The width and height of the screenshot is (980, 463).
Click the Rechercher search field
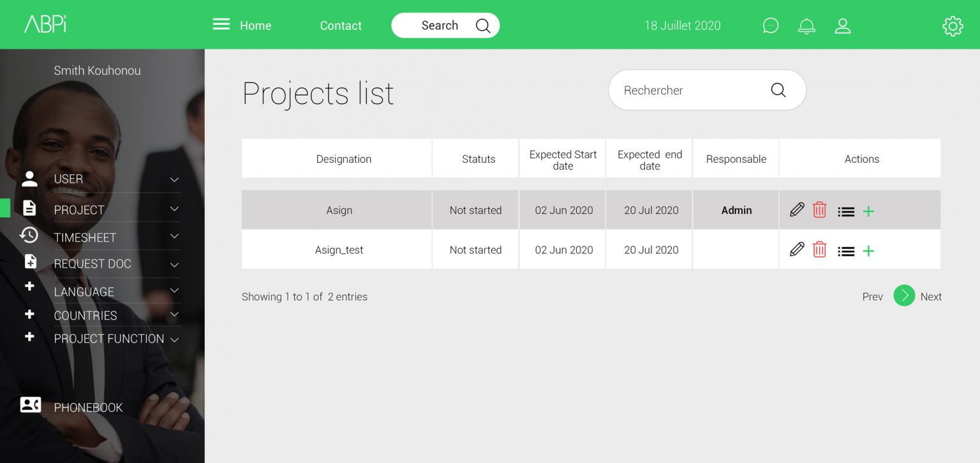(689, 90)
